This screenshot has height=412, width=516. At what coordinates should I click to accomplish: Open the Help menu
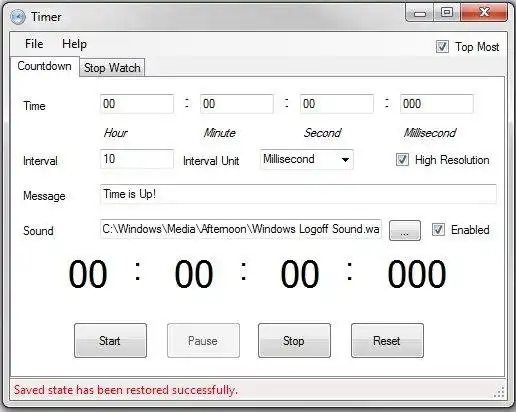74,44
